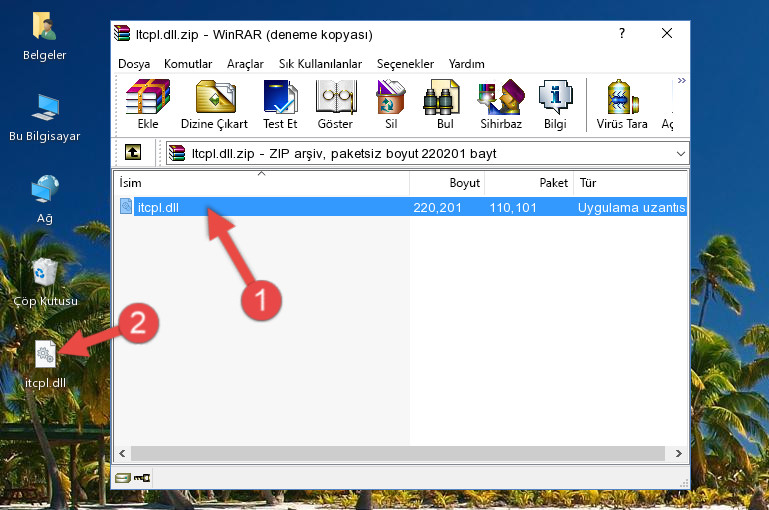The image size is (769, 510).
Task: Open the Dosya menu
Action: click(x=134, y=64)
